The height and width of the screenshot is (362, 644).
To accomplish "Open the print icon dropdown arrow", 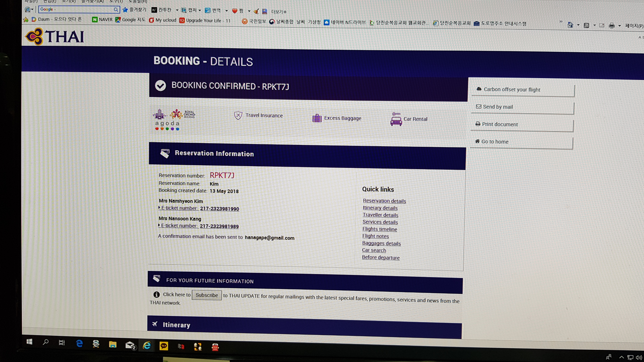I will tap(620, 26).
